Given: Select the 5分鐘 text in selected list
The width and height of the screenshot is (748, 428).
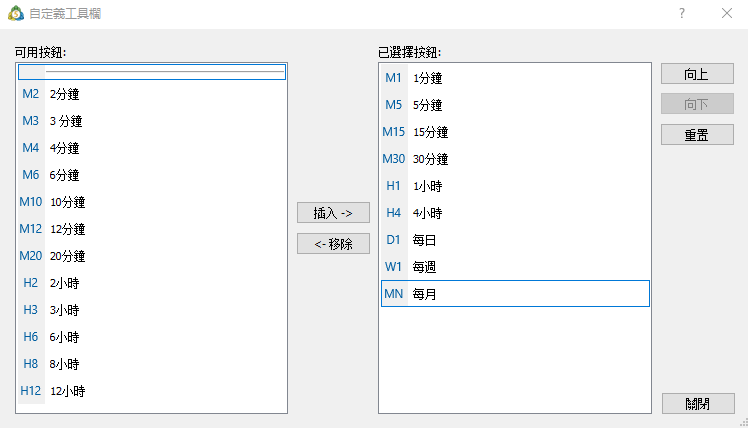Looking at the screenshot, I should 427,105.
